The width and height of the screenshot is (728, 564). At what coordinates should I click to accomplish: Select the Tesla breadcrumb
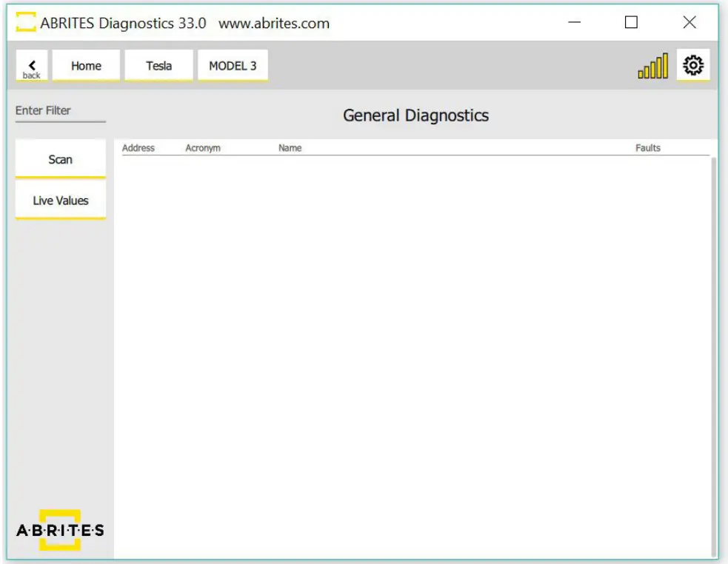coord(158,65)
